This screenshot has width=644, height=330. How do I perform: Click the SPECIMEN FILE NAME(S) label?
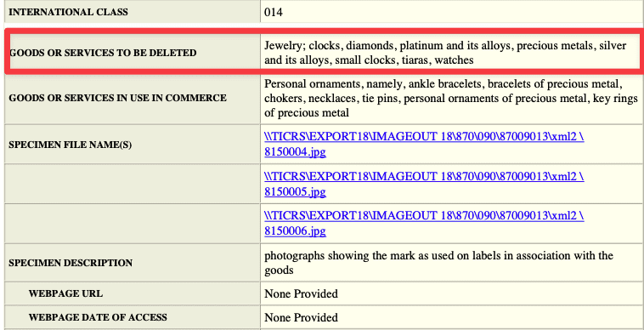point(71,145)
